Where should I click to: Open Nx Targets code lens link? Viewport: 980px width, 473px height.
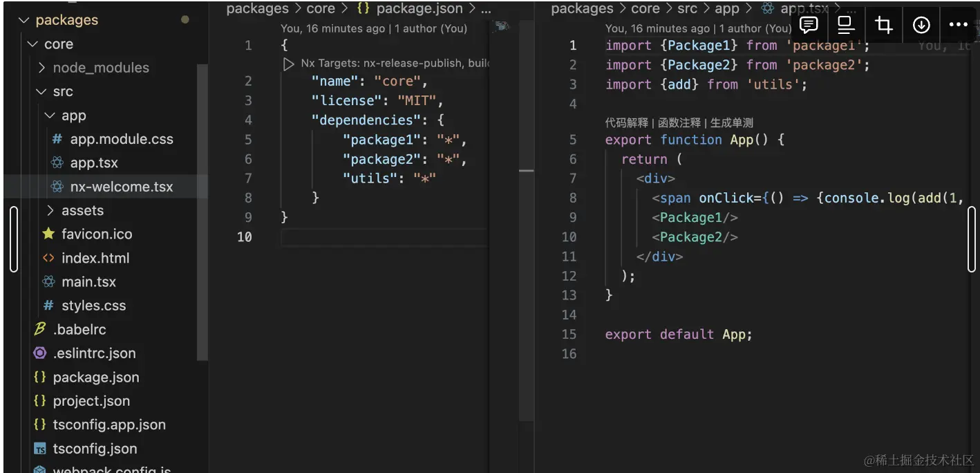tap(395, 64)
